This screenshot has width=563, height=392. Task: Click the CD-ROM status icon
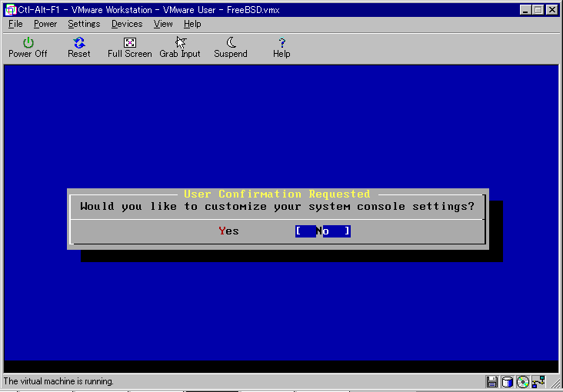523,381
